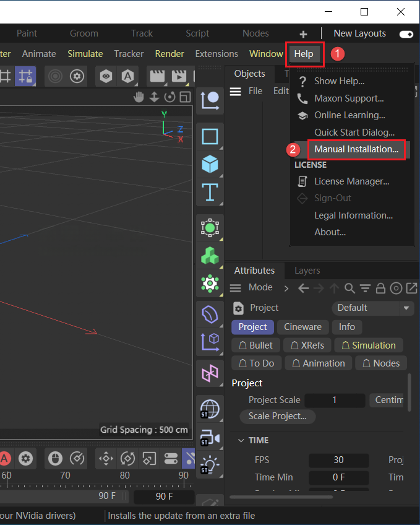This screenshot has height=525, width=420.
Task: Click the Auto Solo A icon
Action: pos(128,76)
